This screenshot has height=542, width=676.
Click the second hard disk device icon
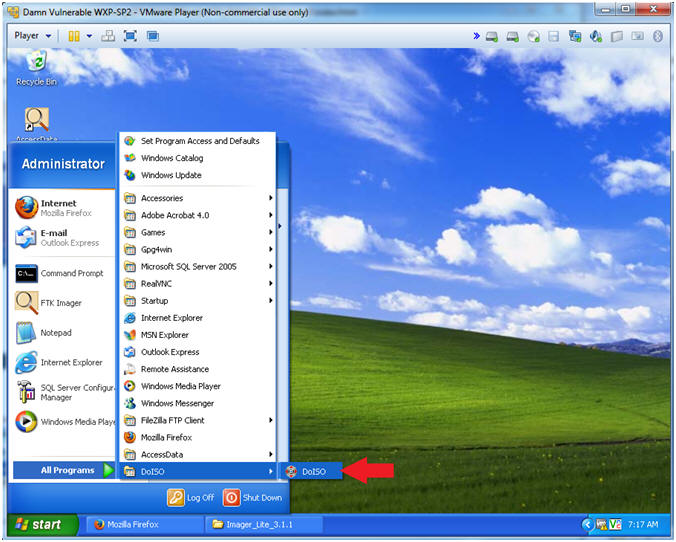click(x=513, y=37)
